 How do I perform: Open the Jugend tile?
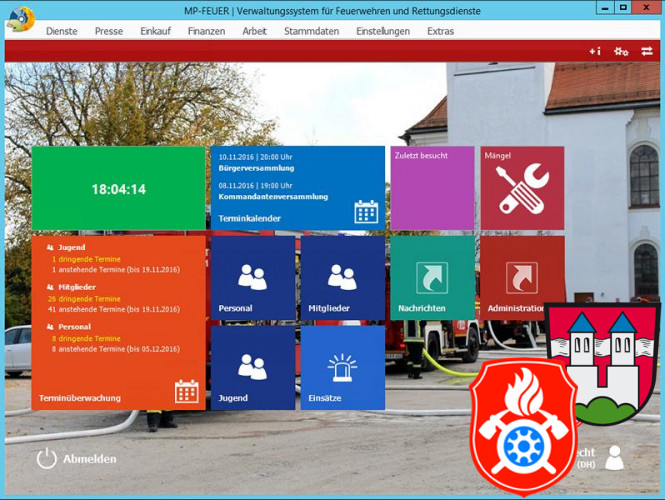click(x=252, y=368)
